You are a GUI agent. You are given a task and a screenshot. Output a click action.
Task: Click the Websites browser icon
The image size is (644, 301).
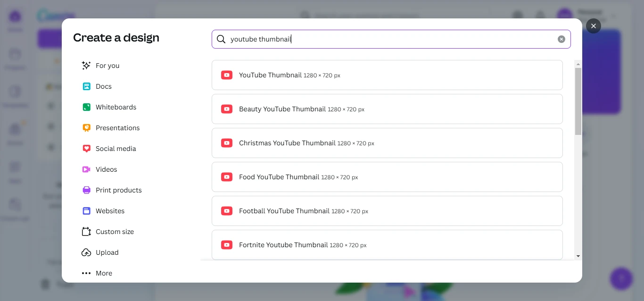coord(86,211)
